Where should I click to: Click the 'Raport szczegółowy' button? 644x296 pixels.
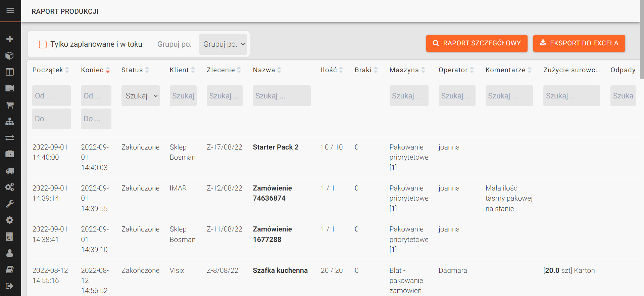point(477,43)
